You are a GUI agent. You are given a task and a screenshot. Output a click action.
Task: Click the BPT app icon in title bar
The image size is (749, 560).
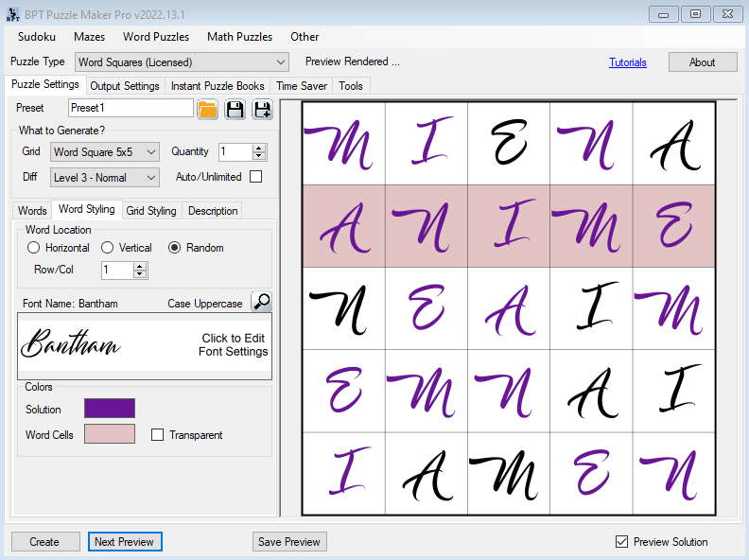click(x=12, y=12)
